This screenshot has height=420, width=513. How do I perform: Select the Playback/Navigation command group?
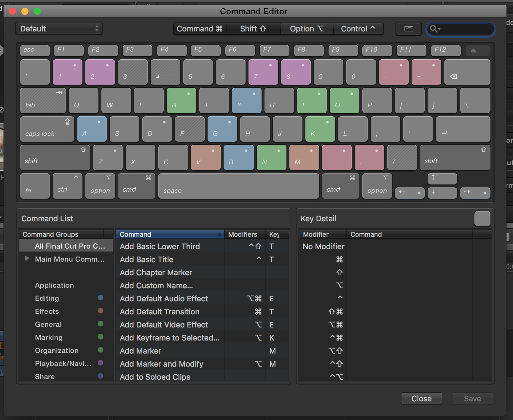pos(66,364)
